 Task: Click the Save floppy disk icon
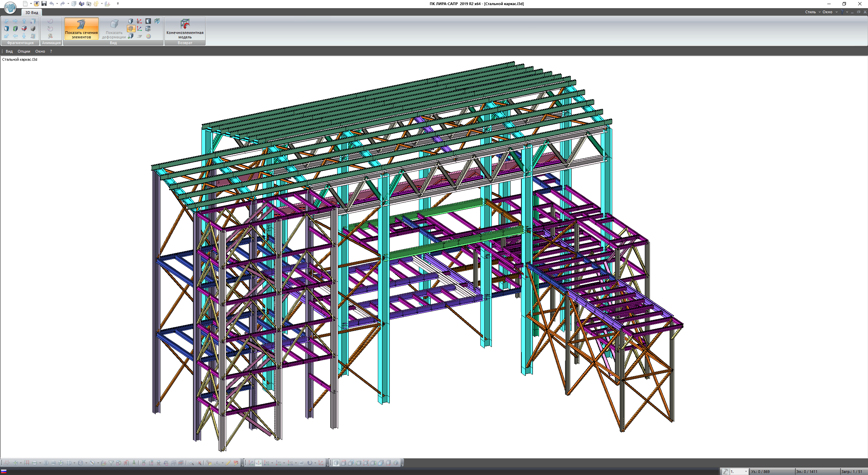tap(44, 4)
